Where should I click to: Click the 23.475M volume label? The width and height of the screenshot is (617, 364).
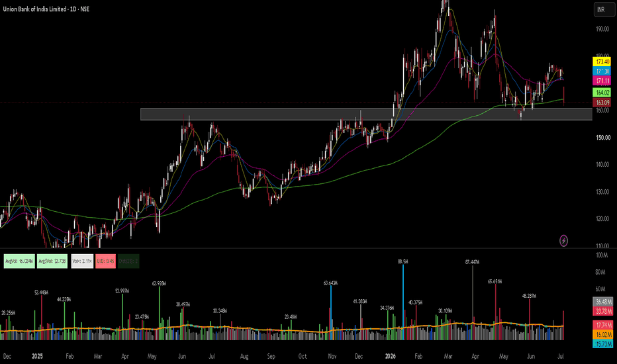click(142, 317)
